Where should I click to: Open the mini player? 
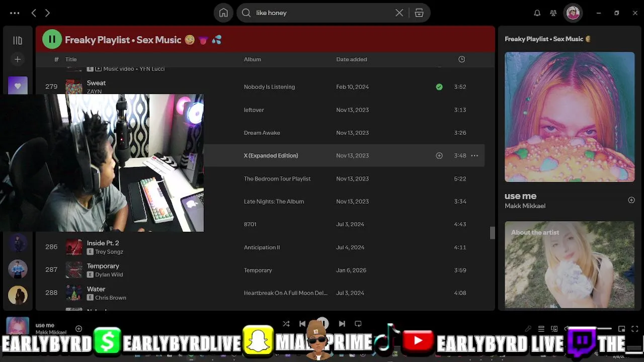pyautogui.click(x=622, y=329)
